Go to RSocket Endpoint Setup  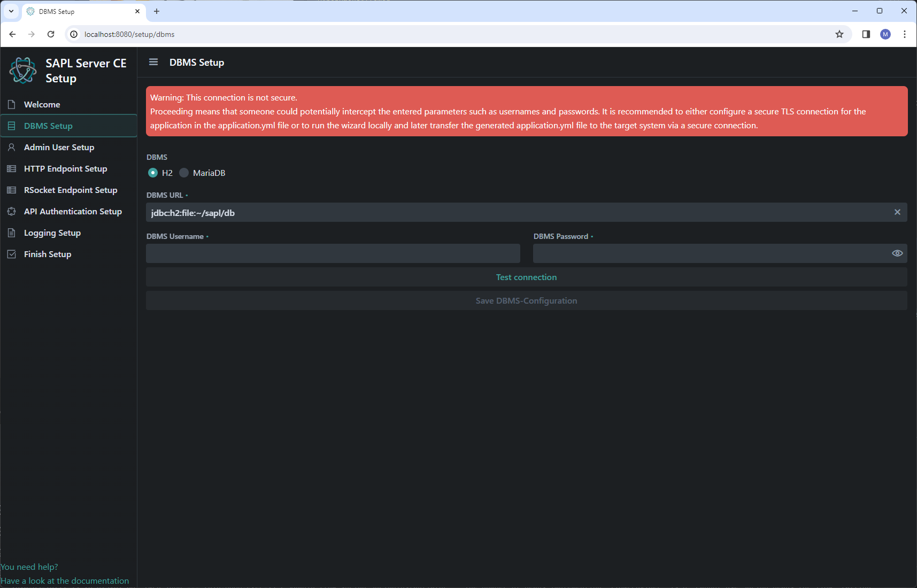68,190
